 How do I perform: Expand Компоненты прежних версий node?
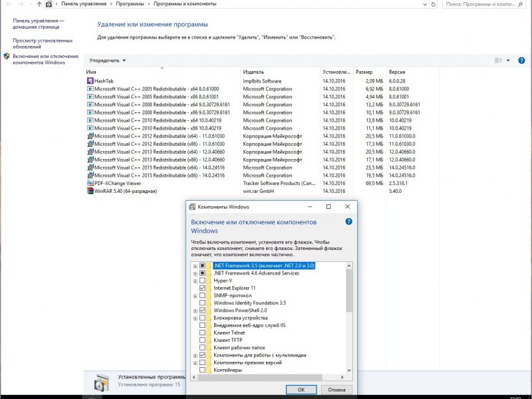[195, 363]
